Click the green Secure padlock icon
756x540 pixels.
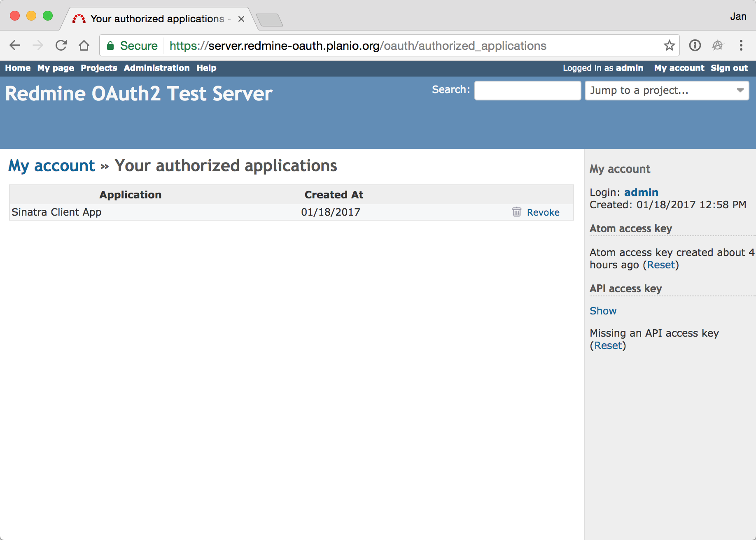tap(110, 46)
